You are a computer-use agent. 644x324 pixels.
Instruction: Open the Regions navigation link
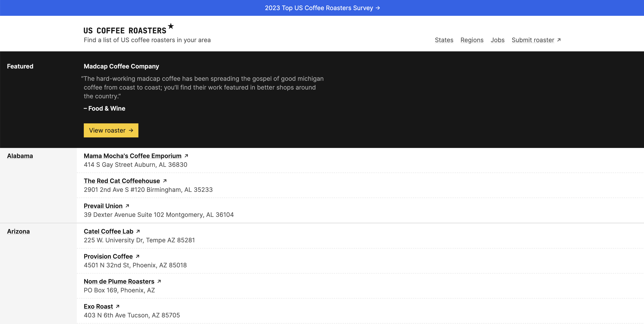click(472, 40)
